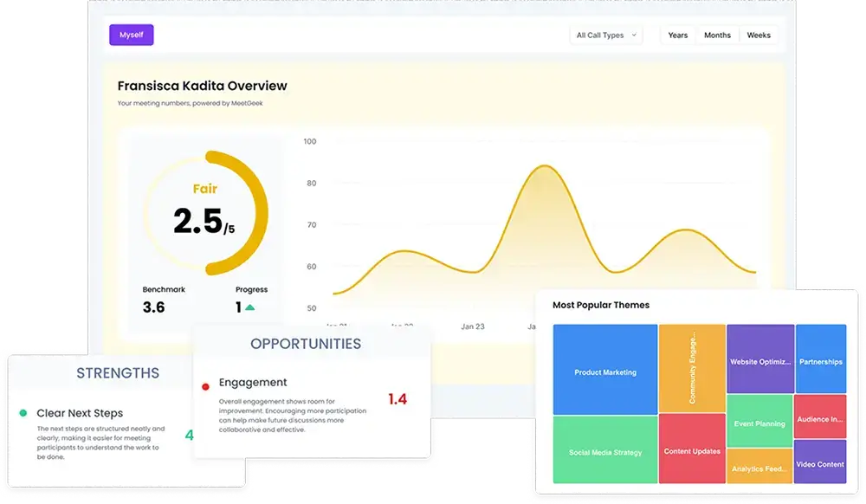The image size is (866, 504).
Task: Click the Myself button
Action: [131, 35]
